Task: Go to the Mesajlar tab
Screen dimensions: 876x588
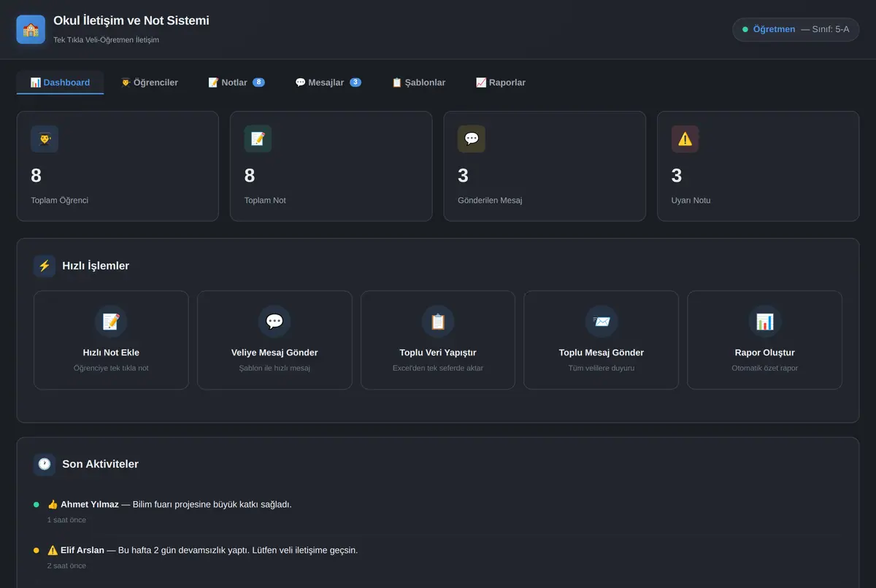Action: (x=328, y=82)
